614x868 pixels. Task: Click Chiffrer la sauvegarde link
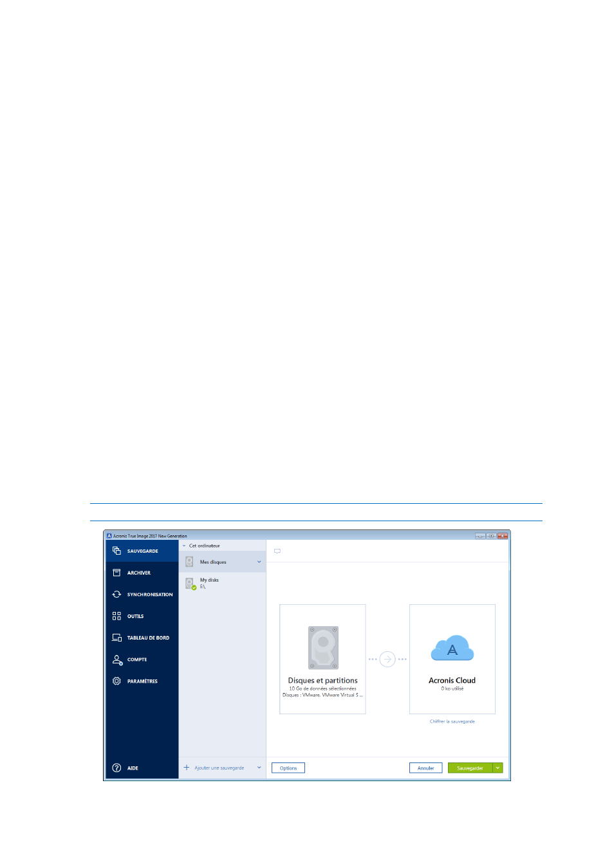[452, 721]
